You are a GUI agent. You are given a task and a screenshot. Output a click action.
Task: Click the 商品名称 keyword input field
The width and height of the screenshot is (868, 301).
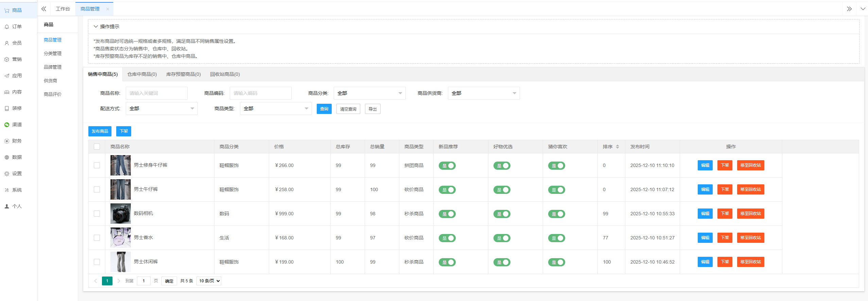(156, 93)
